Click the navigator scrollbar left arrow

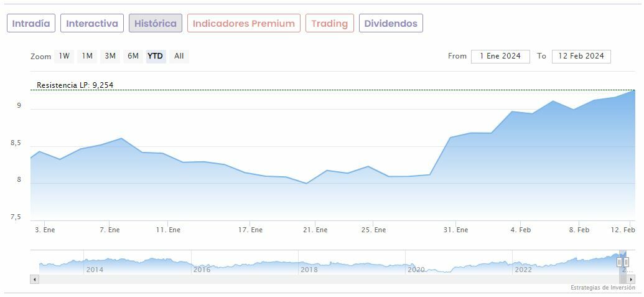(35, 280)
